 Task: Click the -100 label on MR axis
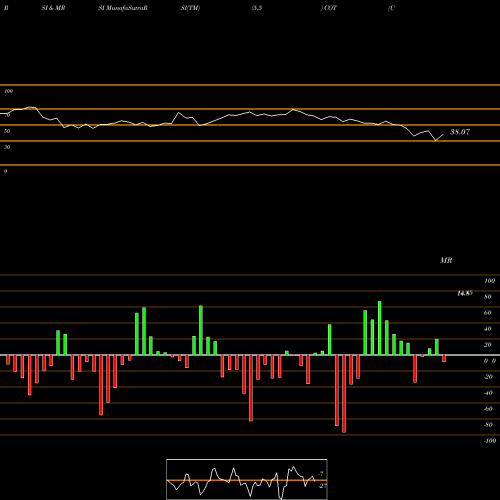tap(490, 441)
